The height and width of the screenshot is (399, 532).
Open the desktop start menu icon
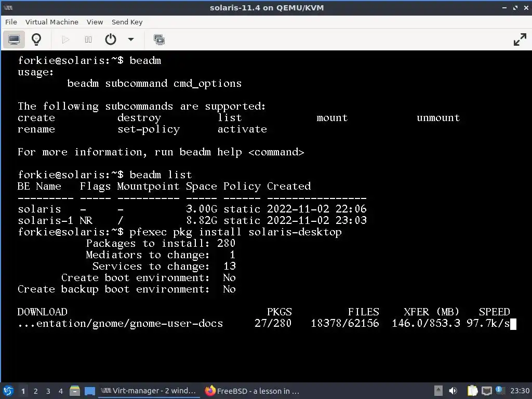8,391
